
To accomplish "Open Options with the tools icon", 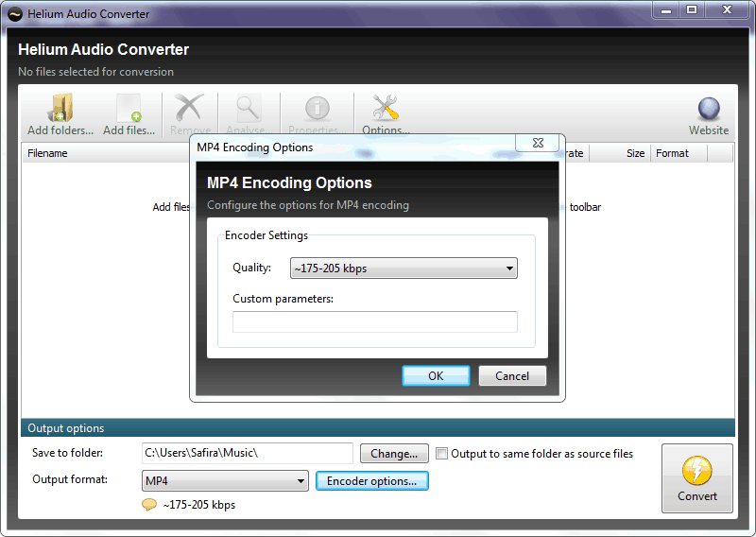I will 386,108.
